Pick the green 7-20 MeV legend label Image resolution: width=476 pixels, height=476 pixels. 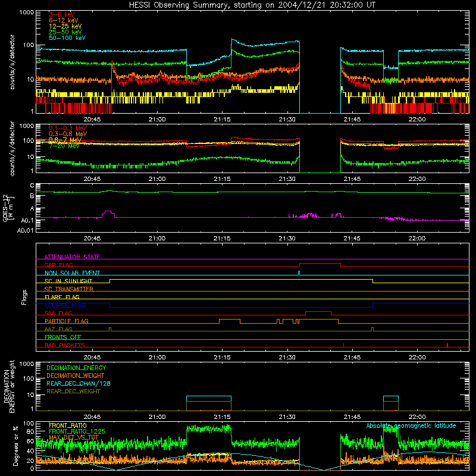pyautogui.click(x=64, y=146)
